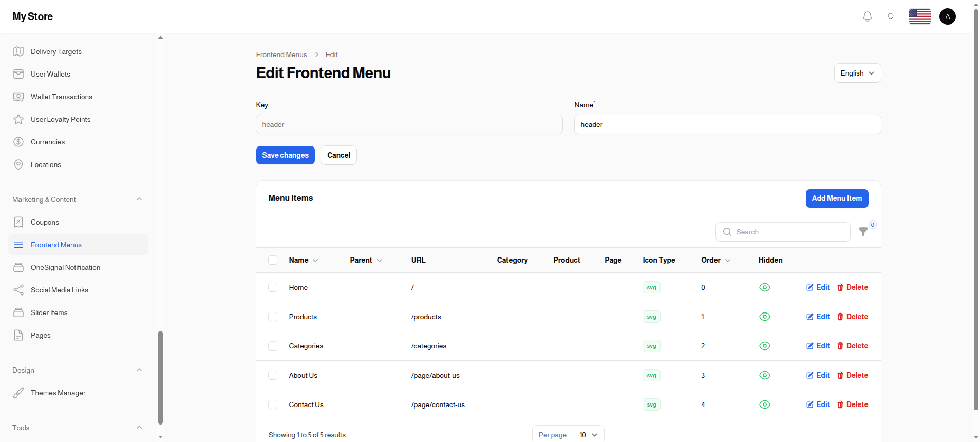Click the Currencies dollar icon
The height and width of the screenshot is (442, 980).
(x=18, y=142)
